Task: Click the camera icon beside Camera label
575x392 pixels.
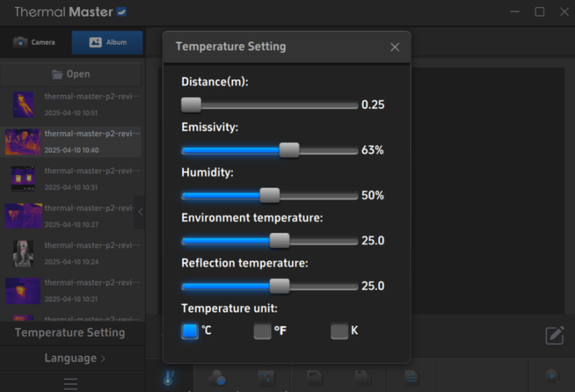Action: (20, 42)
